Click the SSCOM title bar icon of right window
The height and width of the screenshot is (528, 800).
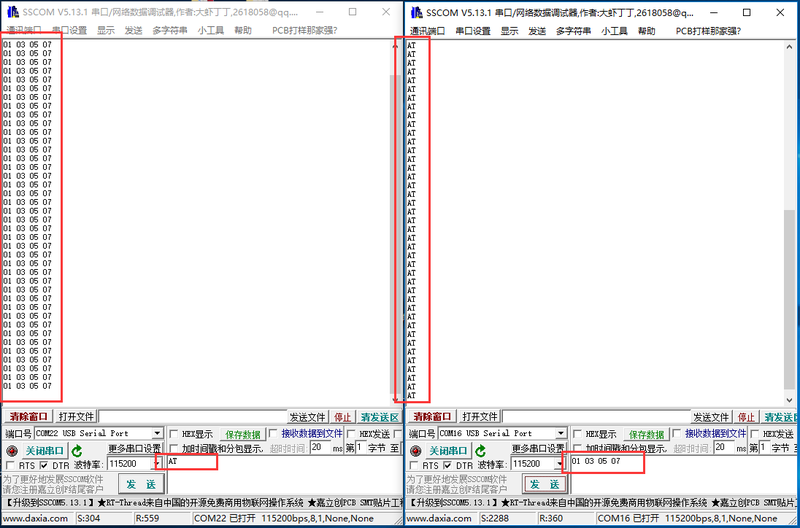(x=416, y=12)
